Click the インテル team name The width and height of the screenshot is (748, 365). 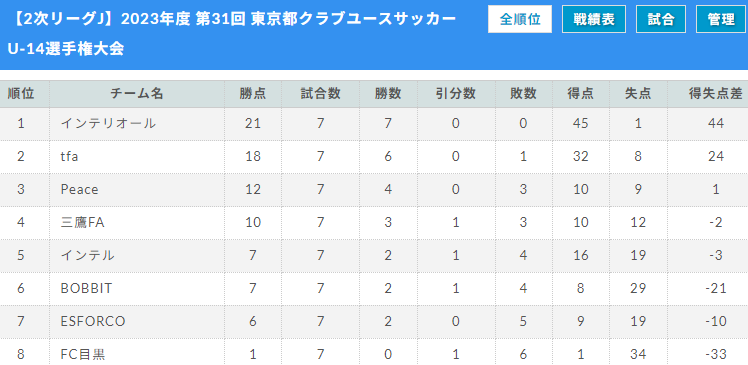pos(87,255)
